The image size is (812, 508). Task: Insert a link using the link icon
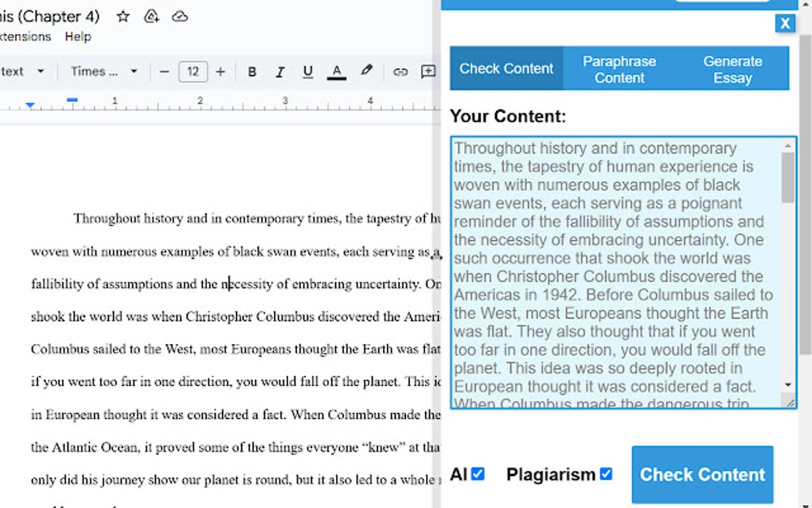click(400, 72)
